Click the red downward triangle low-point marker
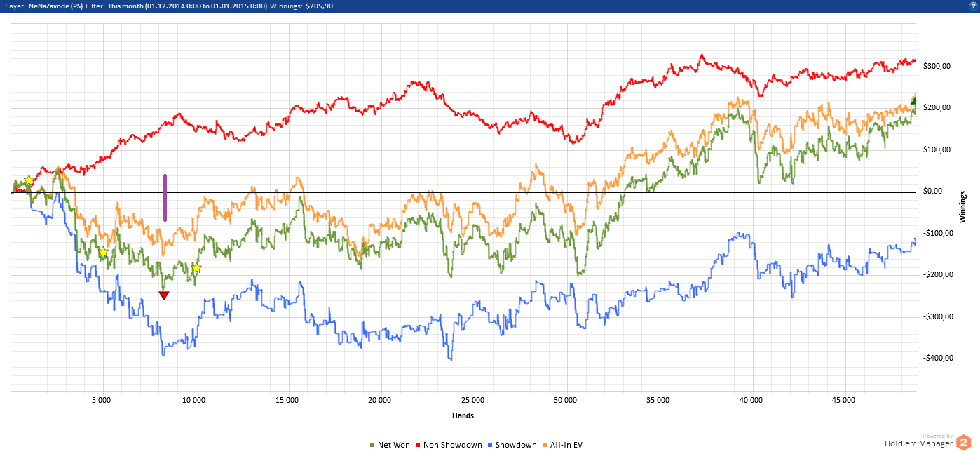980x454 pixels. (x=164, y=295)
